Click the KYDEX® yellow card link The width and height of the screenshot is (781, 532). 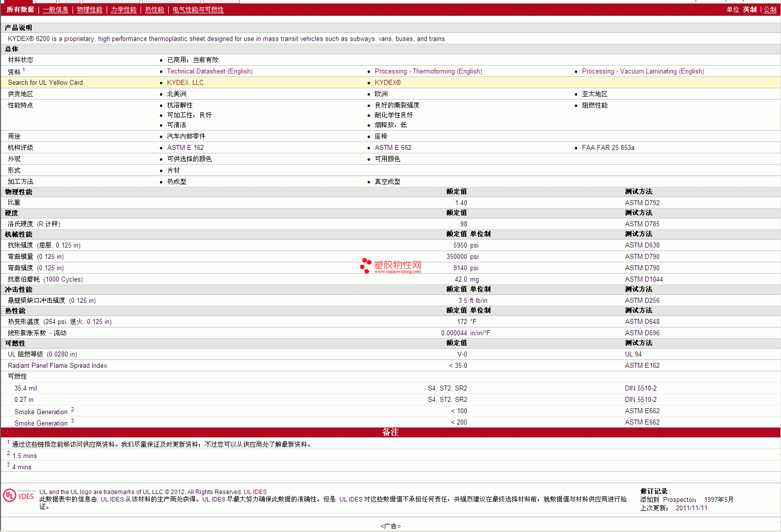388,83
